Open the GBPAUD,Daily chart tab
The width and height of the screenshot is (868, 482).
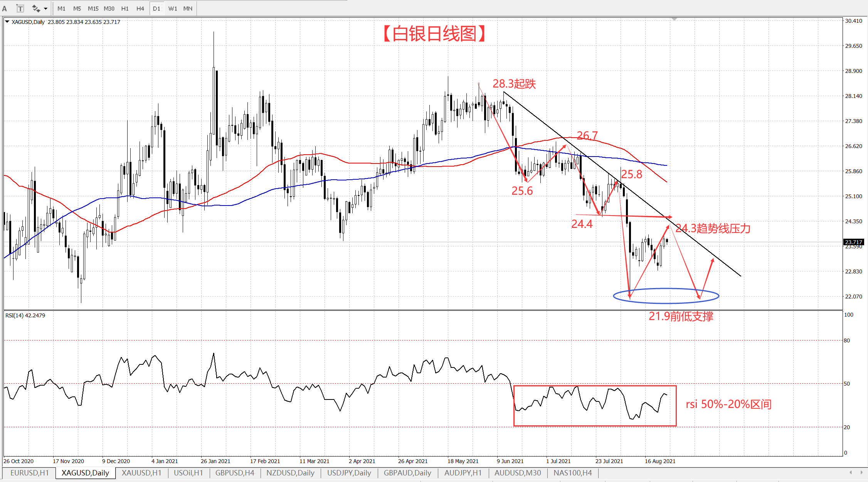tap(407, 473)
